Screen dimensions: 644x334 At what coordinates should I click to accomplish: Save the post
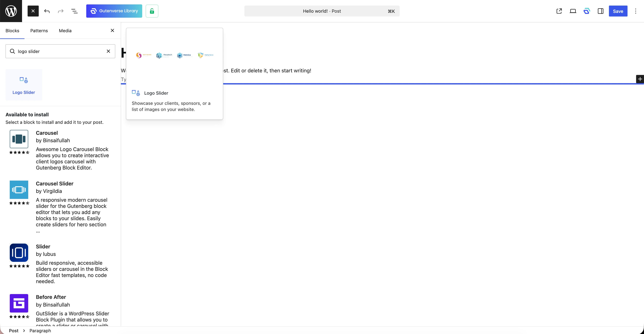coord(618,11)
